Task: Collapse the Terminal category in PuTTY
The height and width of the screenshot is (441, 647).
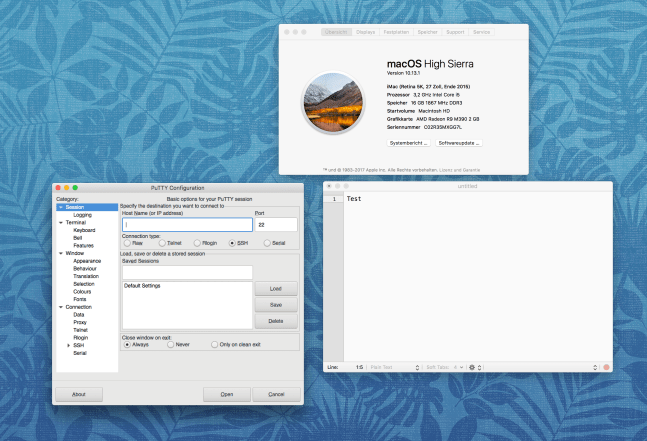Action: click(61, 222)
